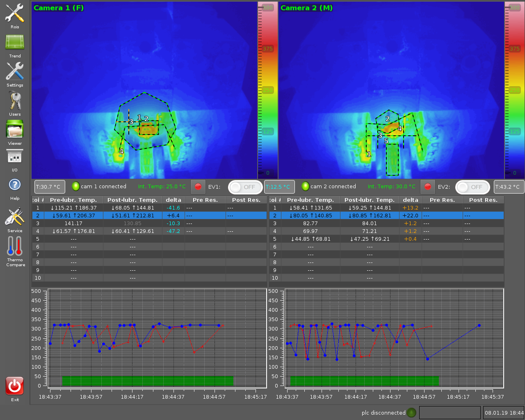The image size is (525, 420).
Task: Click the delta column header in Camera 2 table
Action: [x=410, y=200]
